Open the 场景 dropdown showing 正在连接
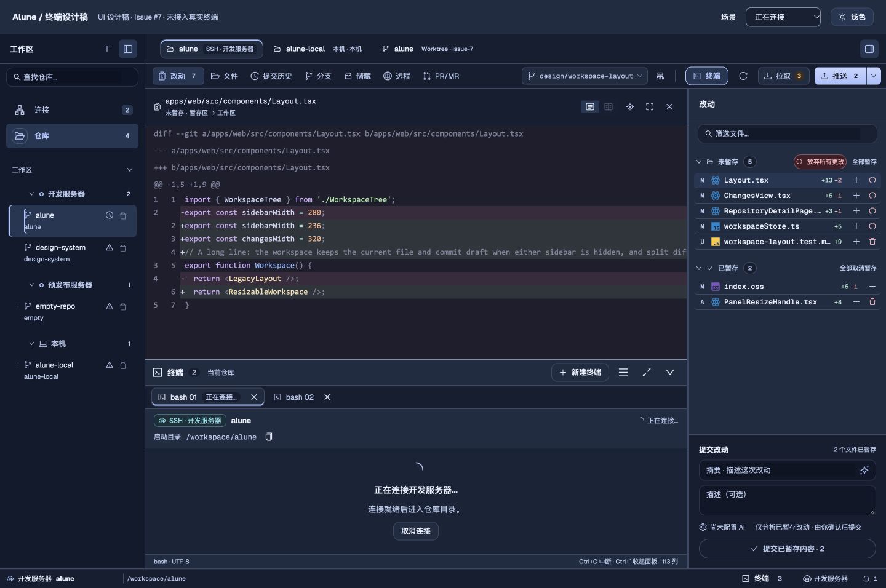The image size is (886, 588). 783,17
